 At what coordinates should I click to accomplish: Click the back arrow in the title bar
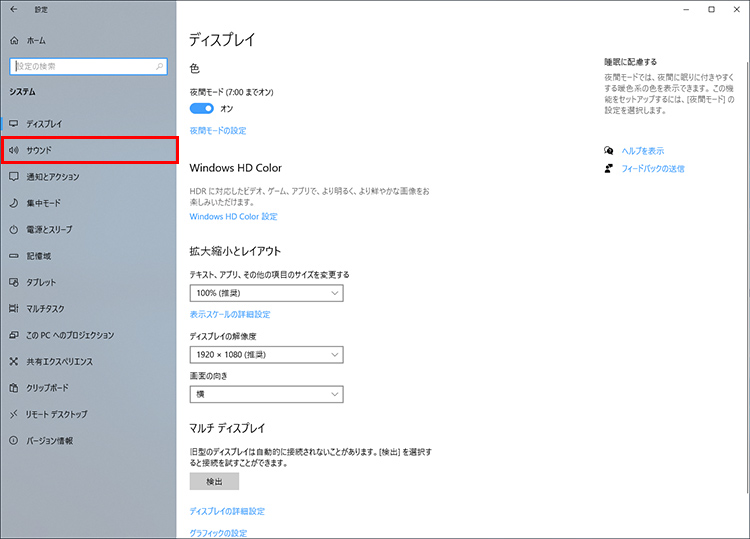13,10
